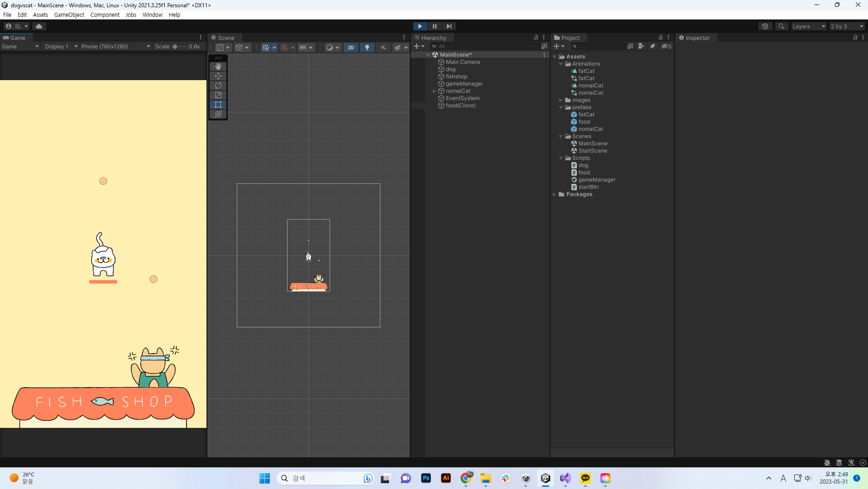The height and width of the screenshot is (489, 868).
Task: Open the File menu
Action: tap(7, 15)
